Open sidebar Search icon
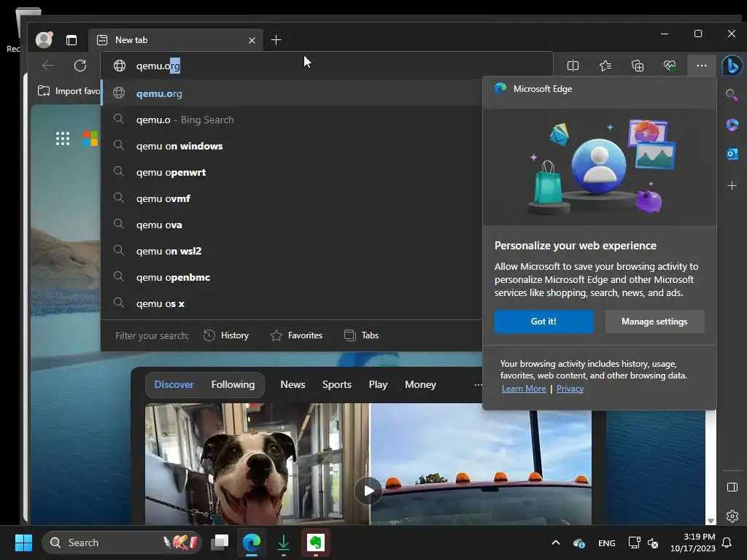 [732, 94]
